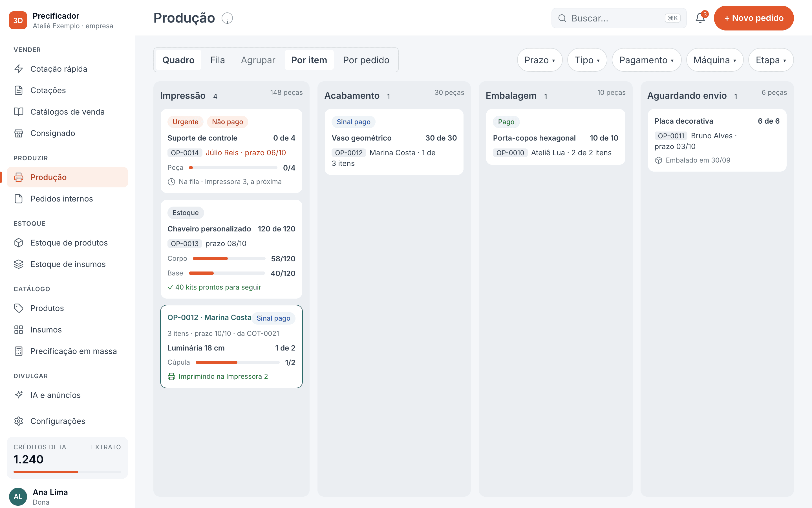The height and width of the screenshot is (508, 812).
Task: Group production by Por pedido
Action: click(x=366, y=60)
